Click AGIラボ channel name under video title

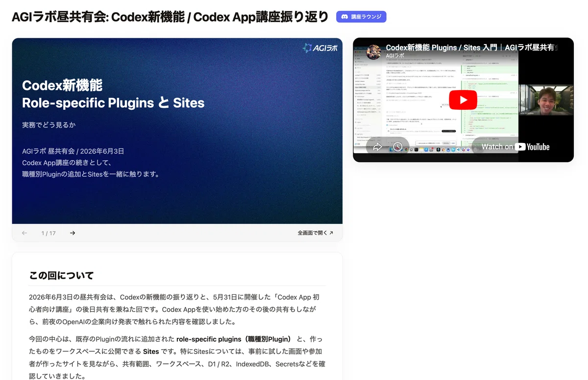click(395, 56)
